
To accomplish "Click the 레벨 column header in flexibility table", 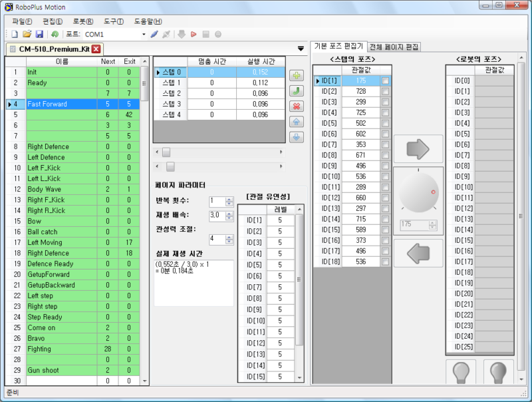I will pyautogui.click(x=281, y=210).
